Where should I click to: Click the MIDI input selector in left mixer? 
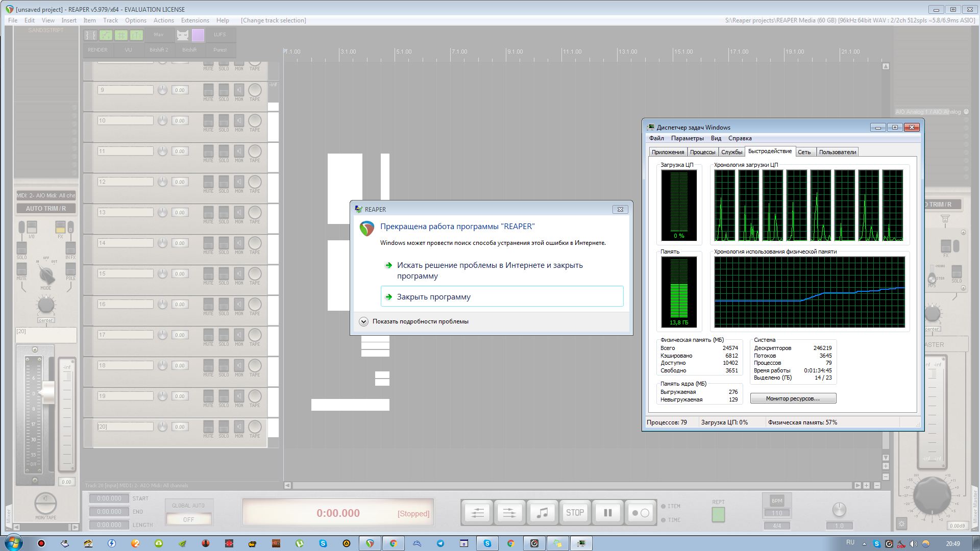coord(46,195)
